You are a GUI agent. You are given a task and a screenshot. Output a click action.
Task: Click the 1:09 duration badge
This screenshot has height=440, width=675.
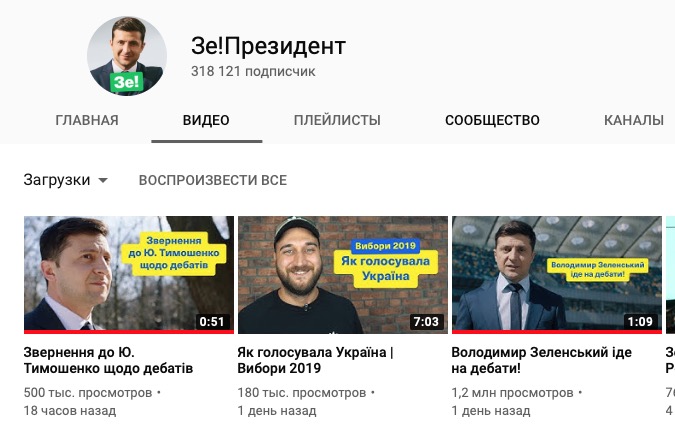pyautogui.click(x=640, y=321)
